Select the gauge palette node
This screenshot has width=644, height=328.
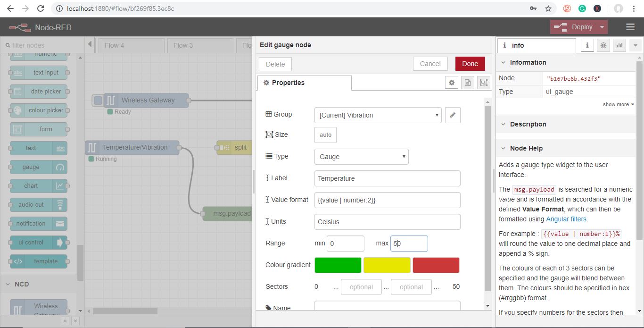[x=39, y=167]
